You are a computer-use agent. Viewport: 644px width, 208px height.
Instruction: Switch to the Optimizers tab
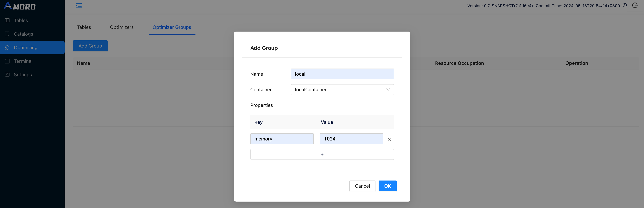[x=122, y=27]
